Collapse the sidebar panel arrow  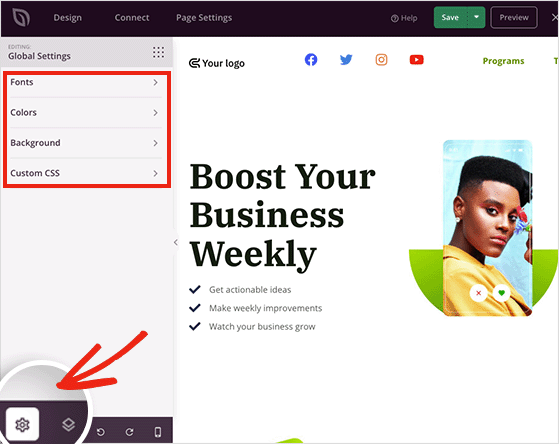[176, 243]
